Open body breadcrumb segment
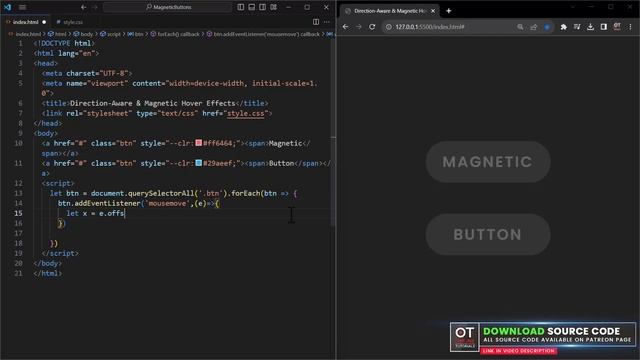Viewport: 640px width, 360px height. [84, 34]
